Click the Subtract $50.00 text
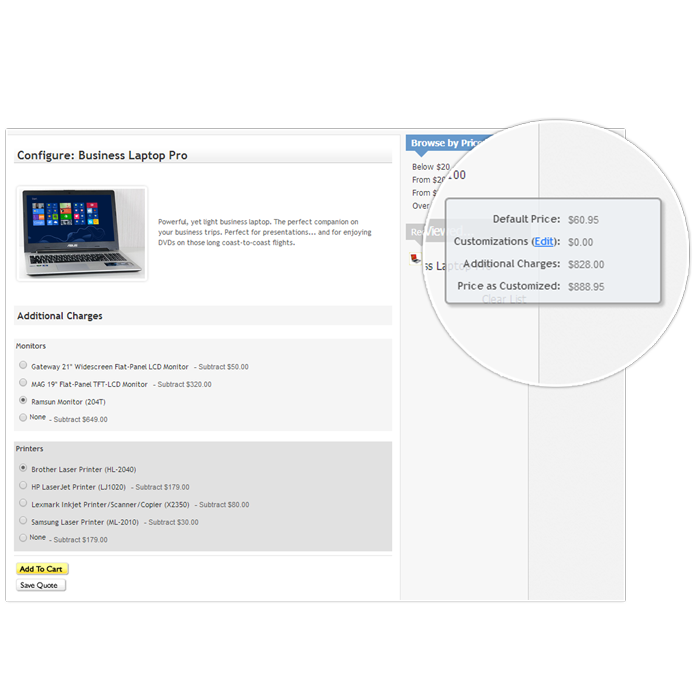 click(x=223, y=367)
